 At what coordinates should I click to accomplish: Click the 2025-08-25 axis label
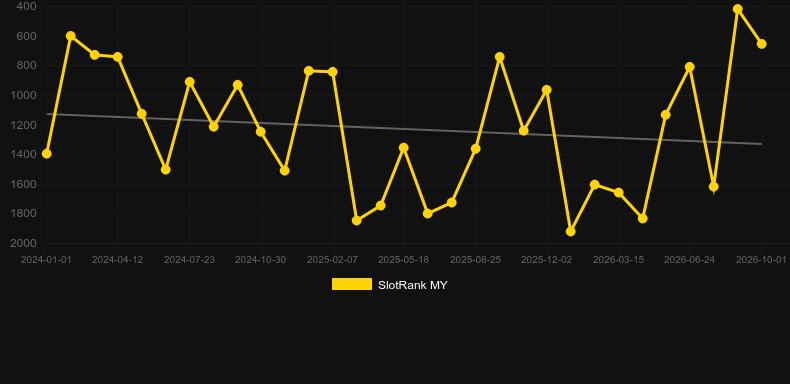tap(475, 260)
